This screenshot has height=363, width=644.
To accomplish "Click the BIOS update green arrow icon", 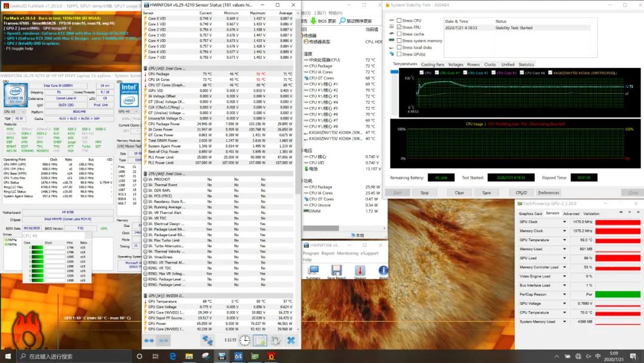I will (x=313, y=20).
